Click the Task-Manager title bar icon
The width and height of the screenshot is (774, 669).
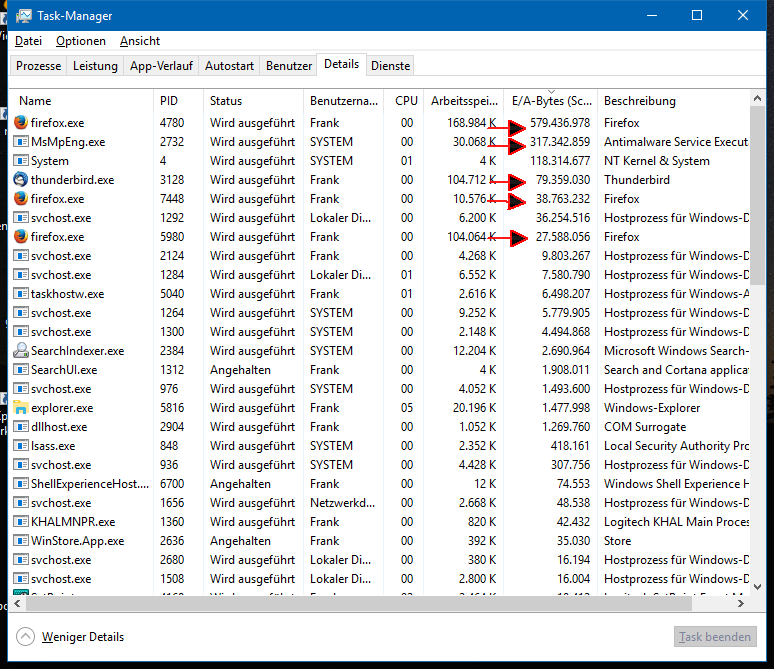[24, 16]
